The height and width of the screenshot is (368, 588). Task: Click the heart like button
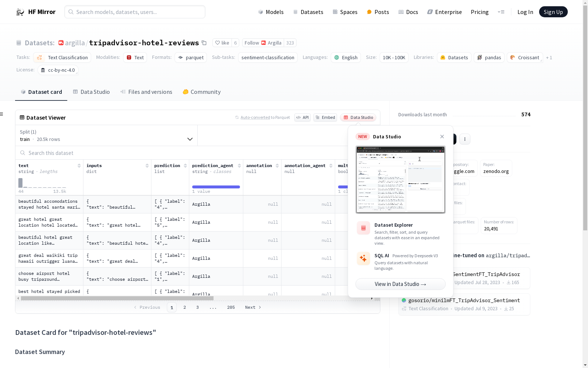pyautogui.click(x=222, y=43)
